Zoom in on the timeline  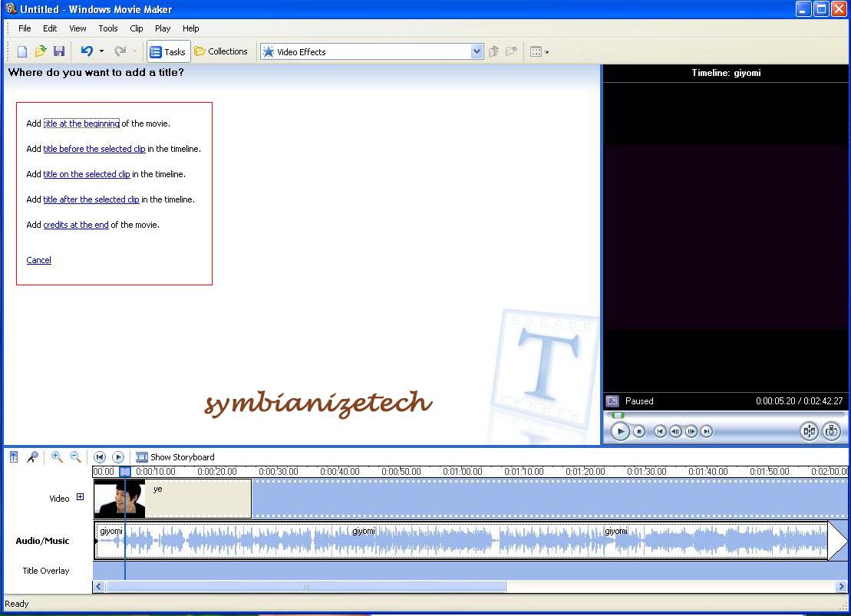coord(57,457)
